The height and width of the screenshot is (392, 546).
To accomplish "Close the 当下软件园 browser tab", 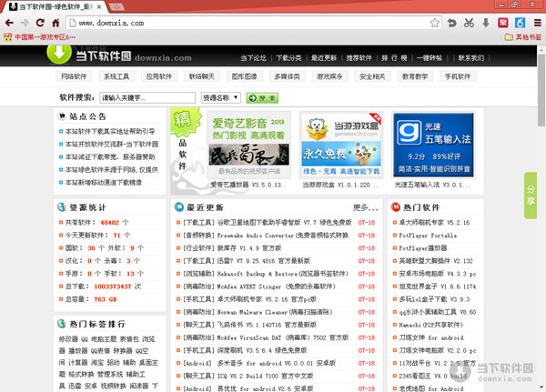I will (x=99, y=6).
